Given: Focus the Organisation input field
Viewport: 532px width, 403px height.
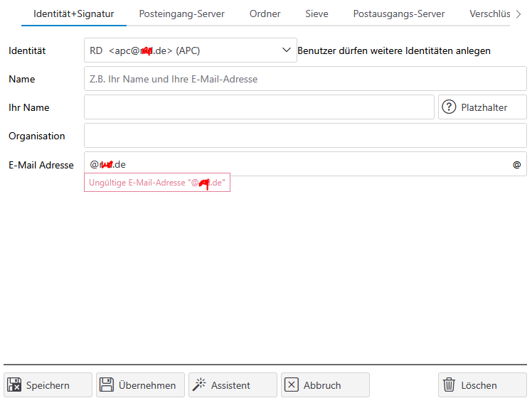Looking at the screenshot, I should 305,136.
